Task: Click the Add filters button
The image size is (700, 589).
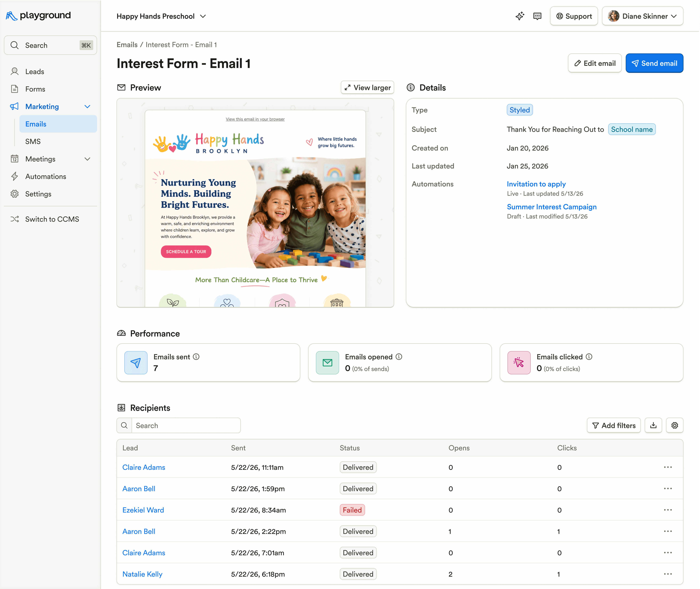Action: (614, 425)
